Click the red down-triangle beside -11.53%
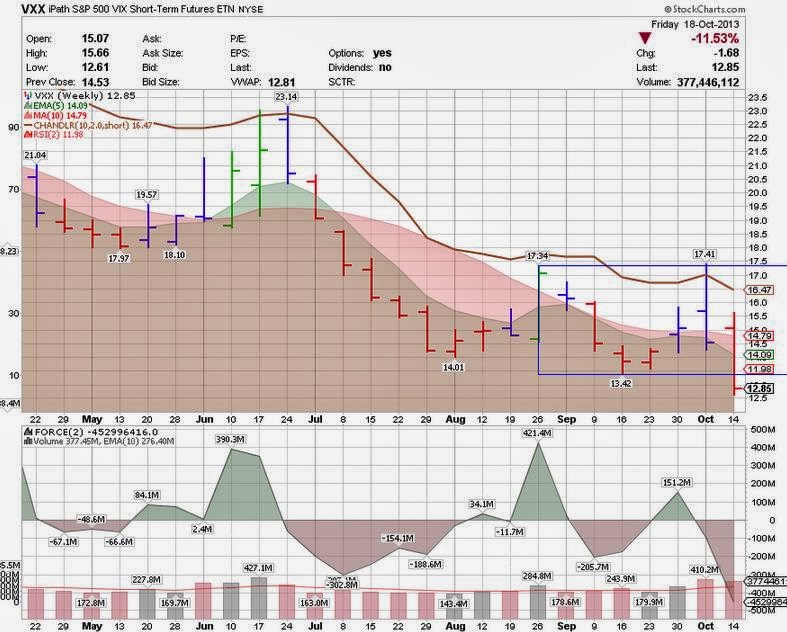Viewport: 787px width, 632px height. 645,38
